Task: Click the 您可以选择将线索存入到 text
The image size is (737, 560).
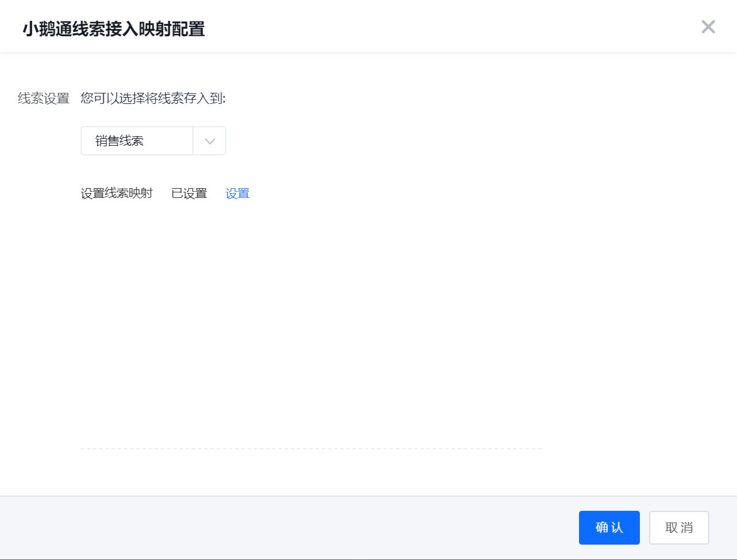Action: coord(153,98)
